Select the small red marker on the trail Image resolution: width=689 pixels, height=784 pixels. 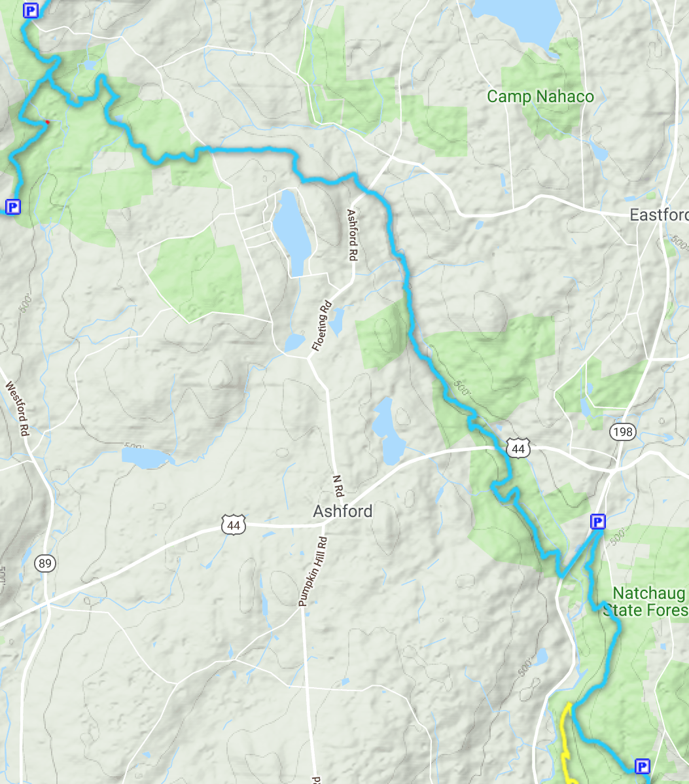(x=48, y=122)
